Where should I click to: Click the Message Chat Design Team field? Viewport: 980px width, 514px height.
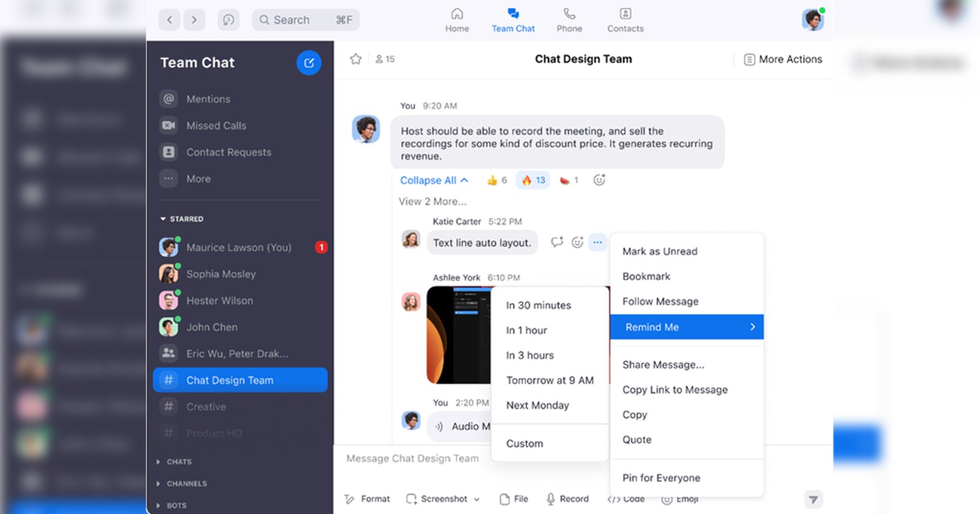[412, 458]
